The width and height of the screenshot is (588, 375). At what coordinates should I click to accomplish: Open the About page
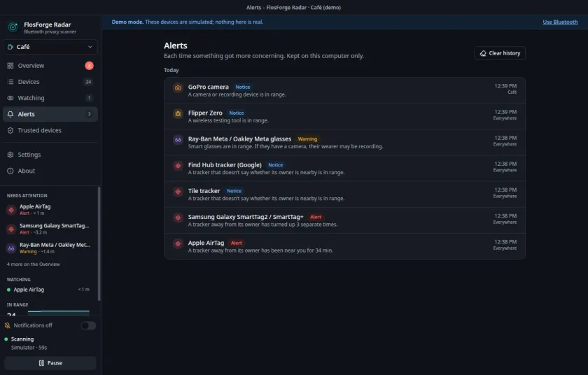[50, 171]
